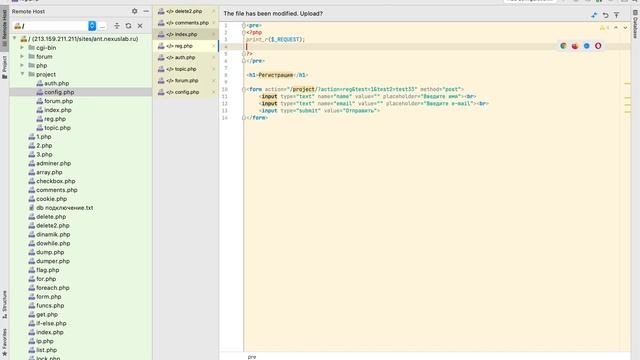Collapse the project folder

tap(22, 74)
